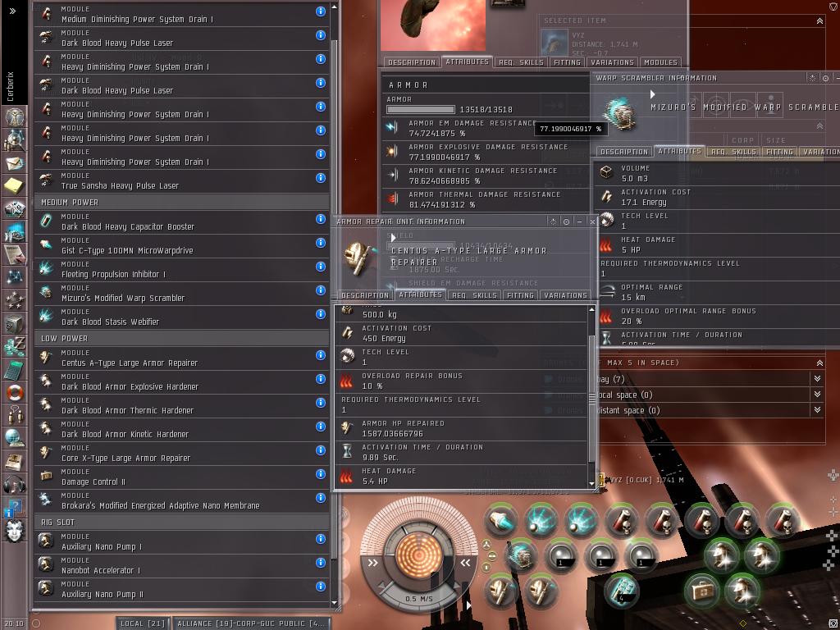
Task: Open People & Places from the Neocom
Action: tap(15, 140)
